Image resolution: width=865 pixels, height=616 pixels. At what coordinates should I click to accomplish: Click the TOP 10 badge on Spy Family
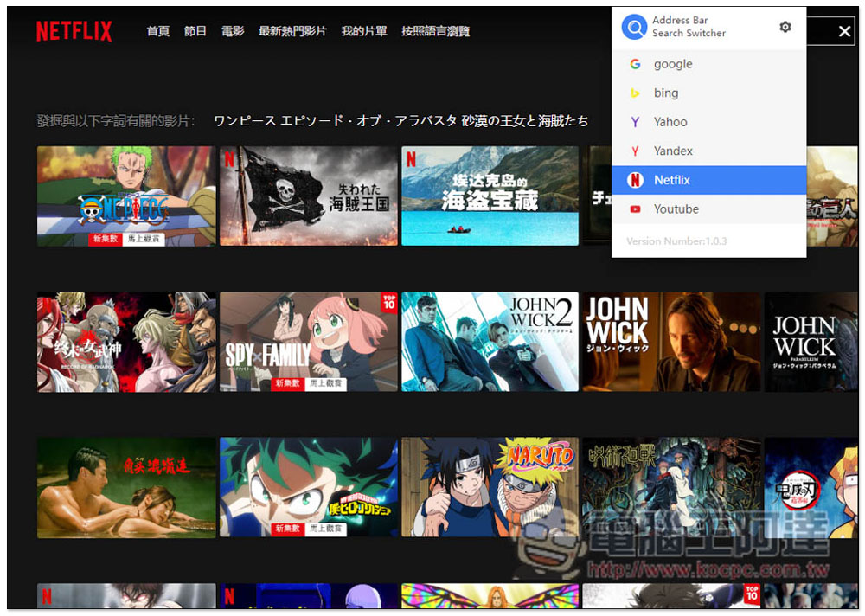point(389,303)
